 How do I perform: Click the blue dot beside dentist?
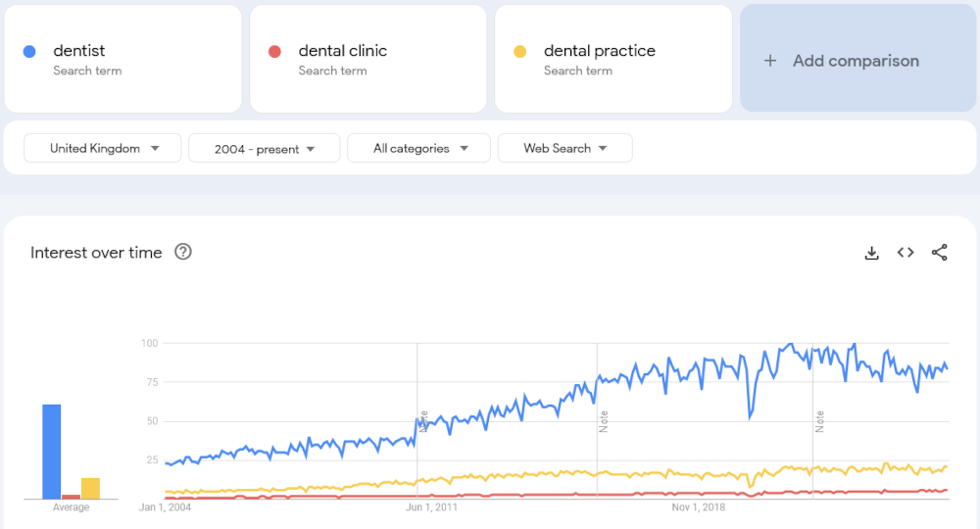click(29, 51)
